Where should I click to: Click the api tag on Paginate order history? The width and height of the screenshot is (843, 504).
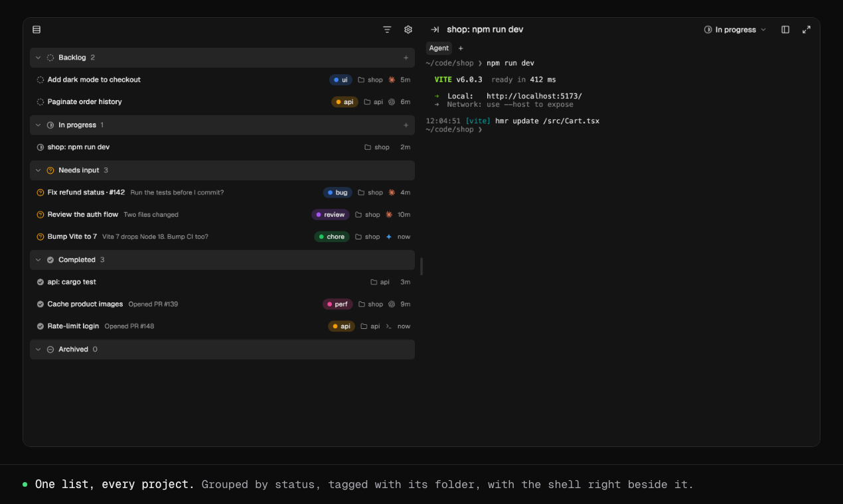tap(345, 102)
